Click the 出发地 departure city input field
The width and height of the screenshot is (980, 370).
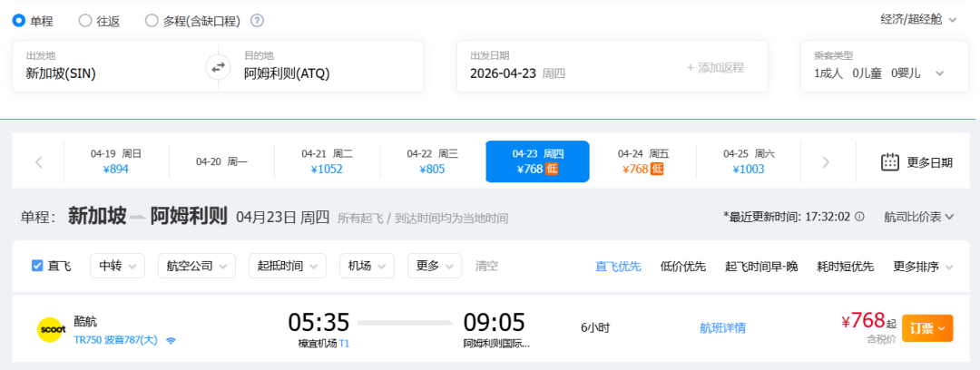point(113,73)
